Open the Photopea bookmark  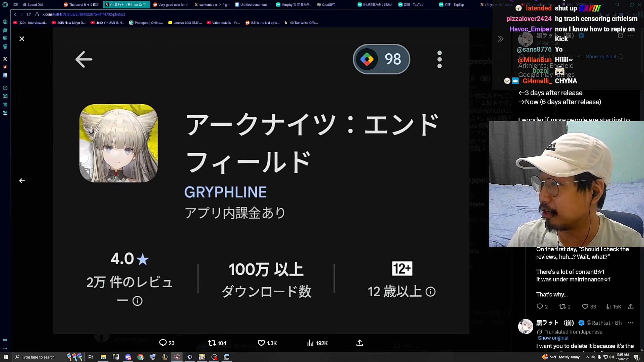[x=146, y=23]
